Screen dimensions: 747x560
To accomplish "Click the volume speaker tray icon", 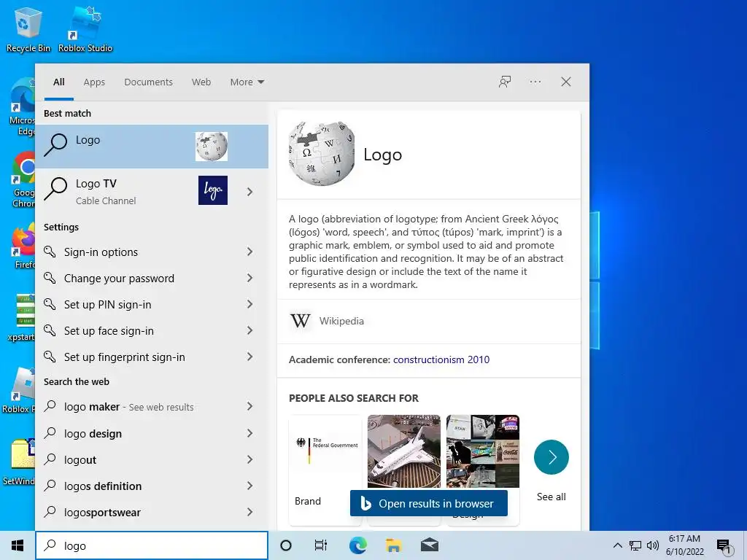I will tap(653, 545).
